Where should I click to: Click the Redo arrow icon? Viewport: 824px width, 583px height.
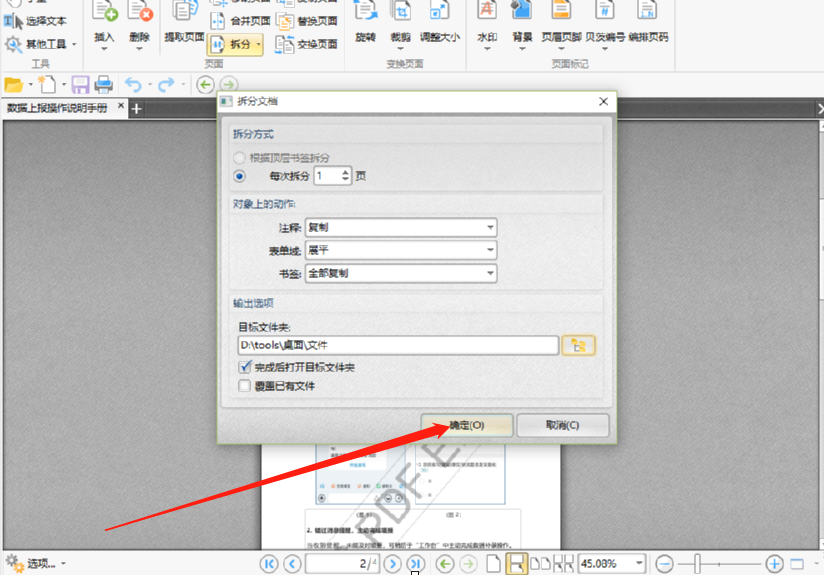click(x=166, y=85)
